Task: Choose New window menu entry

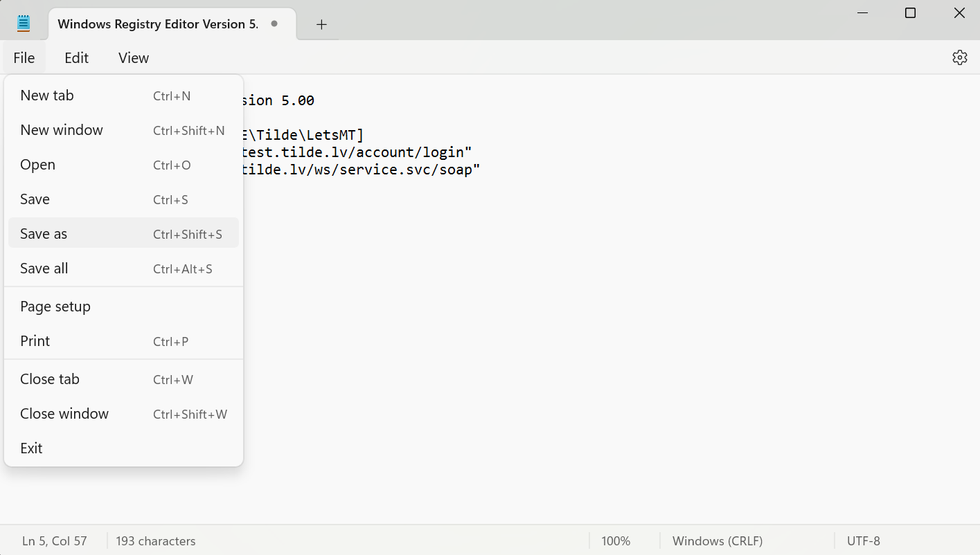Action: 123,130
